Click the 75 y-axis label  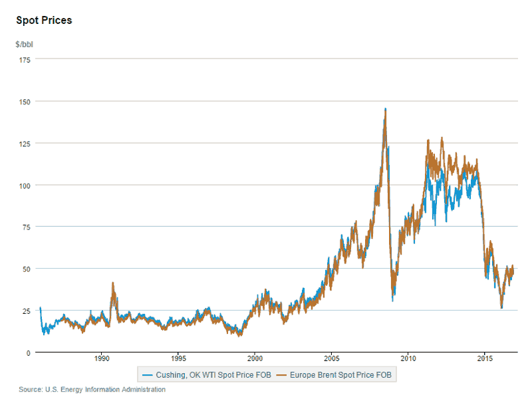(x=26, y=227)
